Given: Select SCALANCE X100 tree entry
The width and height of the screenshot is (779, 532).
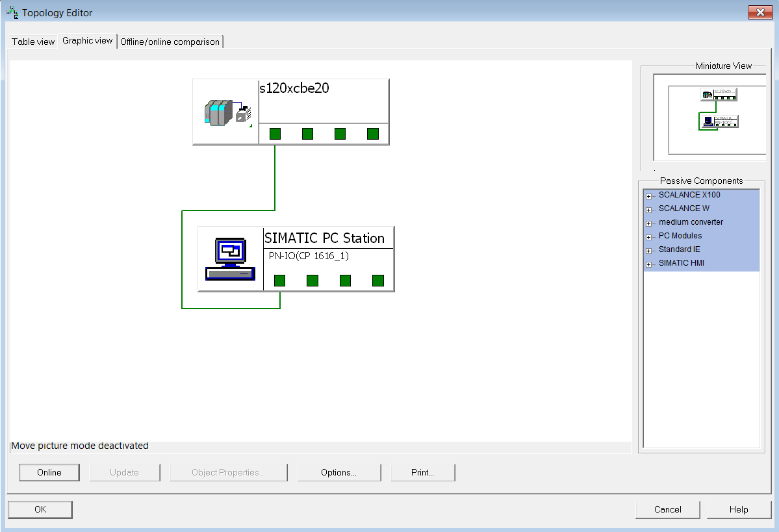Looking at the screenshot, I should tap(689, 195).
